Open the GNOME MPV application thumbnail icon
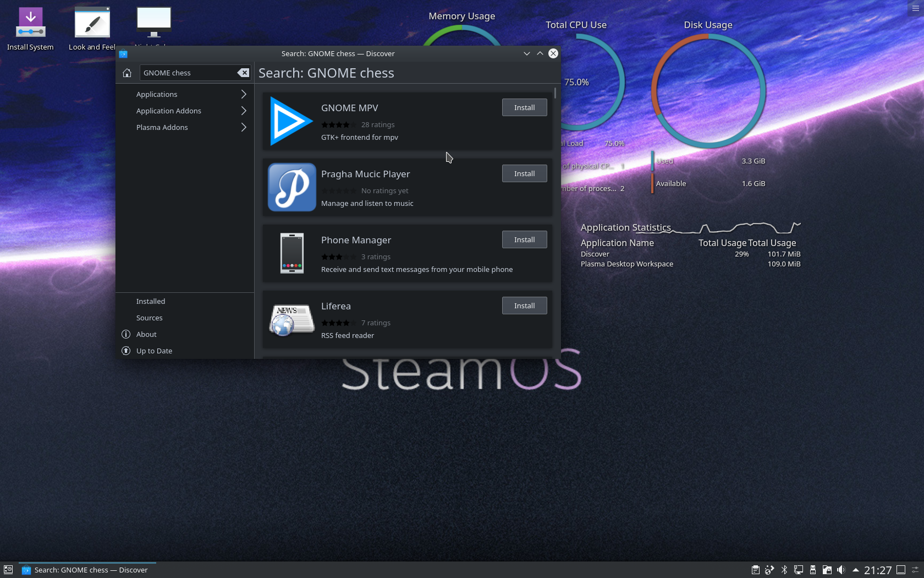924x578 pixels. coord(290,121)
